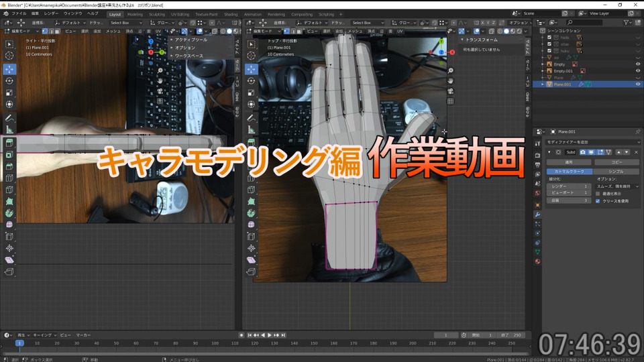Collapse the Subd modifier panel
The height and width of the screenshot is (362, 644).
549,152
